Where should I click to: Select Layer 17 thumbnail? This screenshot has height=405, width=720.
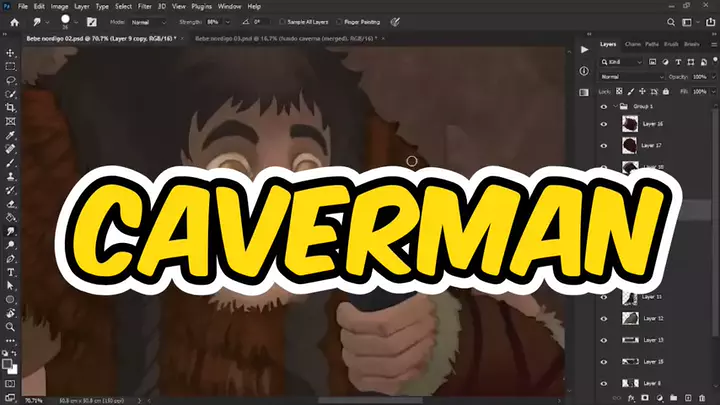[x=631, y=146]
